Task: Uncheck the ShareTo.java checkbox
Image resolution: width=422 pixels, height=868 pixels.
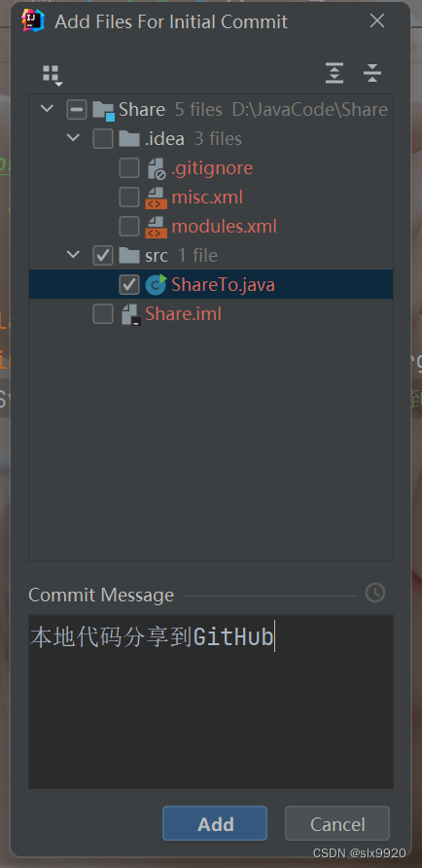Action: tap(129, 284)
